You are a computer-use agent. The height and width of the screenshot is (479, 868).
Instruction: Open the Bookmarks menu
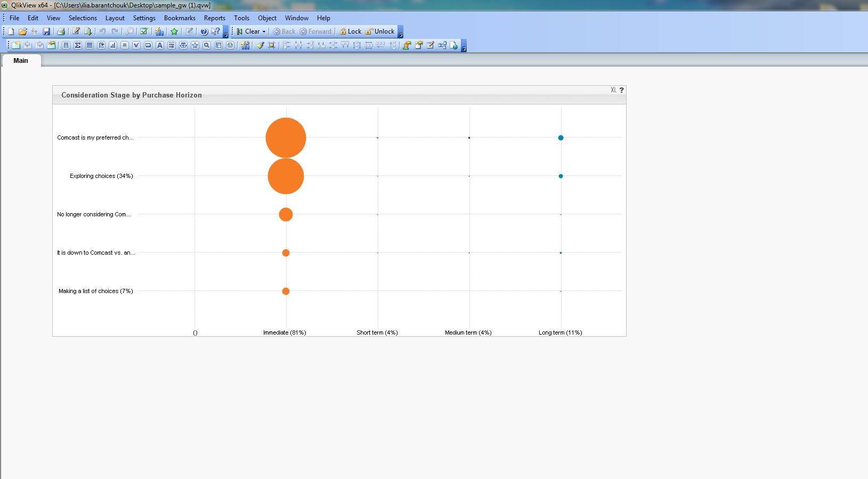click(x=180, y=18)
